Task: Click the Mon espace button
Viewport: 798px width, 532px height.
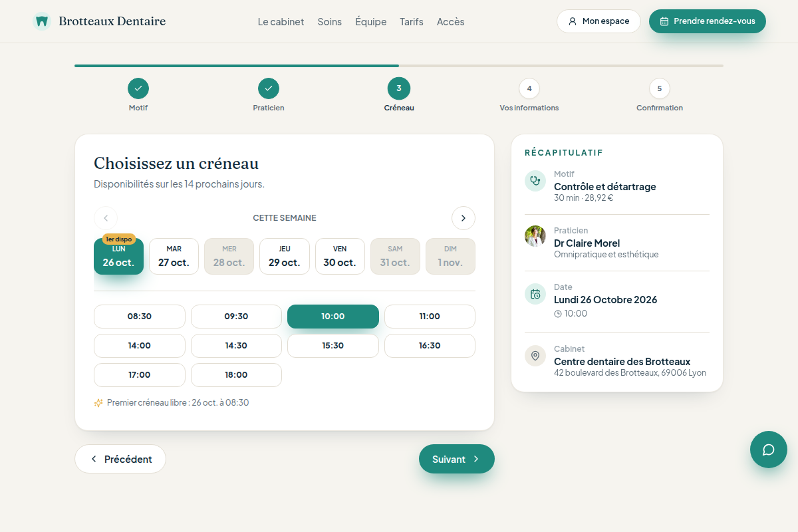Action: coord(598,21)
